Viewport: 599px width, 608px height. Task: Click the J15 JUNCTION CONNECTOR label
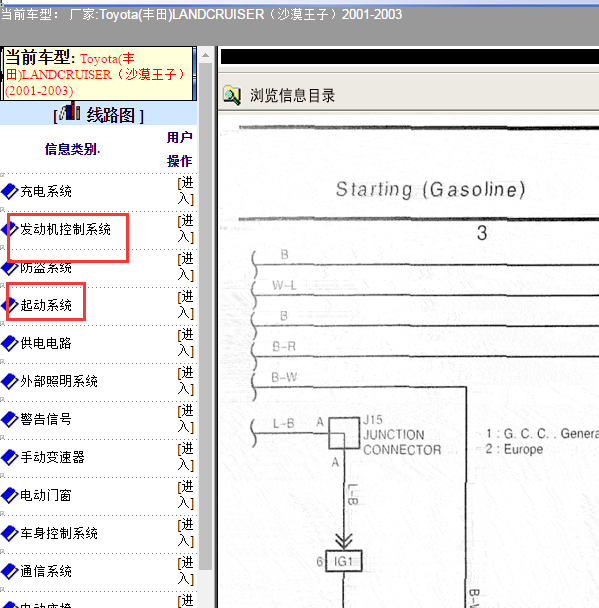tap(402, 435)
